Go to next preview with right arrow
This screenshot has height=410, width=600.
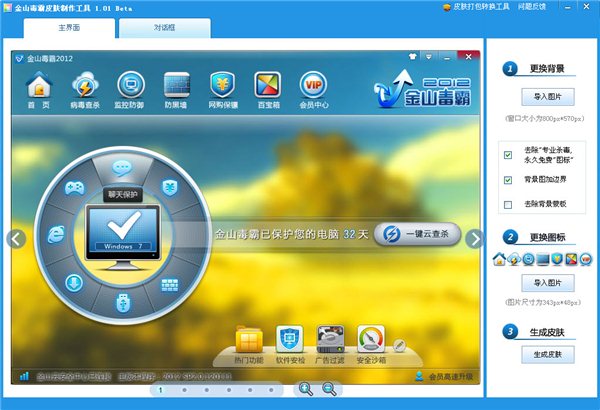(475, 239)
